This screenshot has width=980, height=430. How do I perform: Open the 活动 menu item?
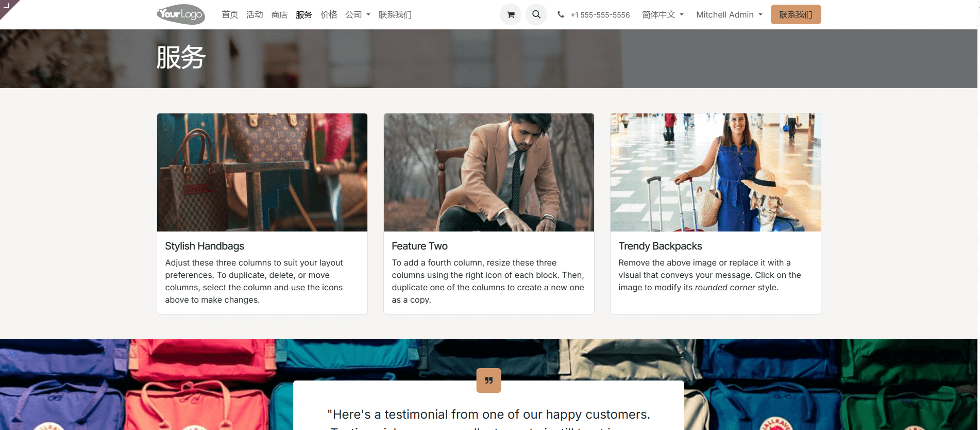click(255, 14)
